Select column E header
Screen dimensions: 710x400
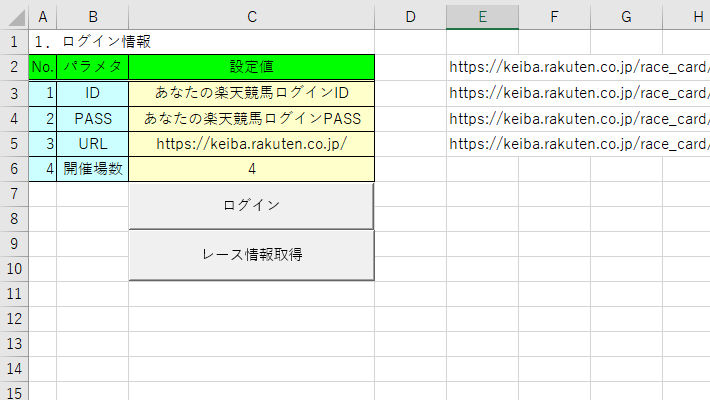pyautogui.click(x=482, y=17)
